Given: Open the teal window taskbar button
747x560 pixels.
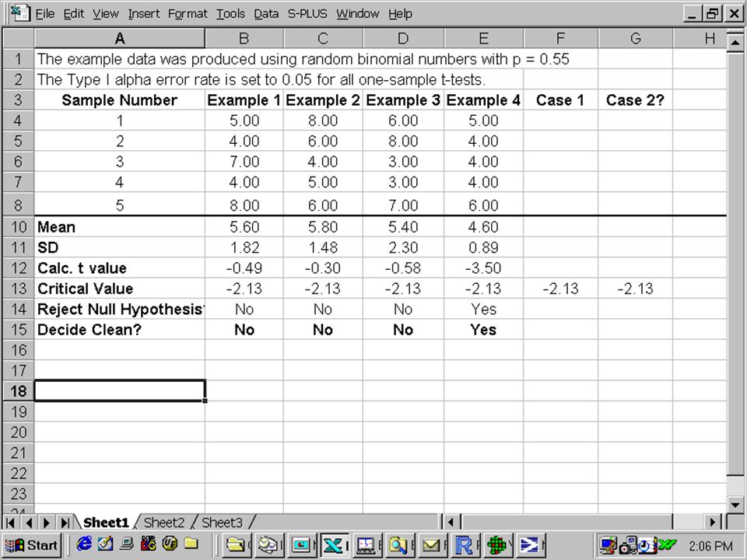Looking at the screenshot, I should [x=302, y=544].
